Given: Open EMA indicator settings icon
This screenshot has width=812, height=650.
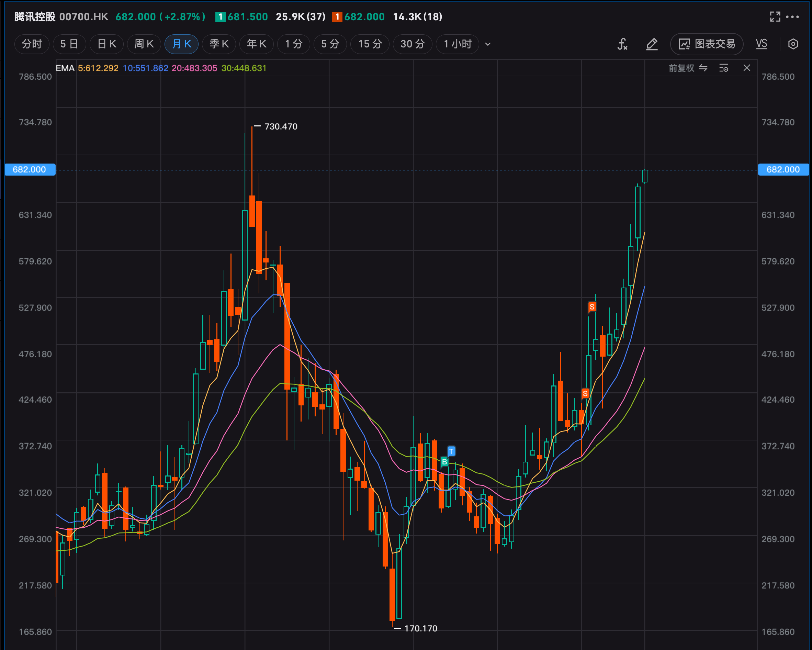Looking at the screenshot, I should (723, 68).
